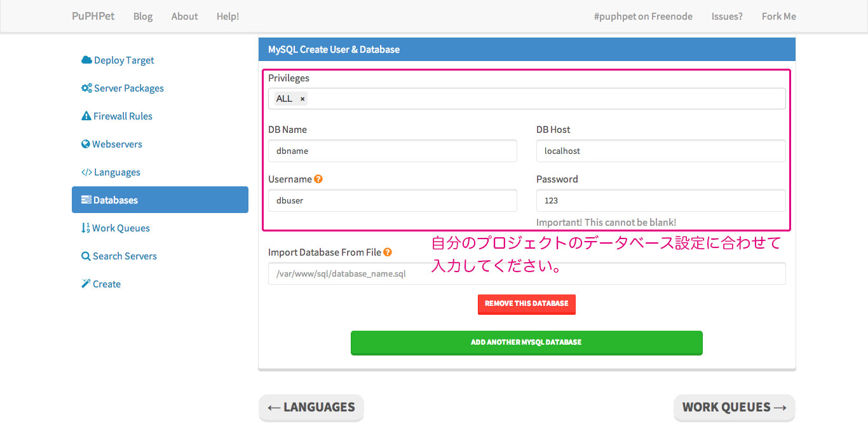Focus the Username input field

pyautogui.click(x=393, y=200)
